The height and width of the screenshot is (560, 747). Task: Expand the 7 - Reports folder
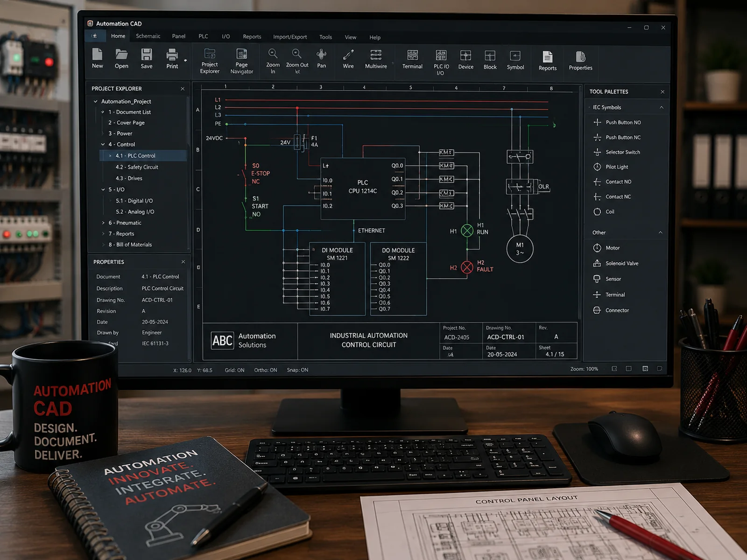click(x=103, y=233)
